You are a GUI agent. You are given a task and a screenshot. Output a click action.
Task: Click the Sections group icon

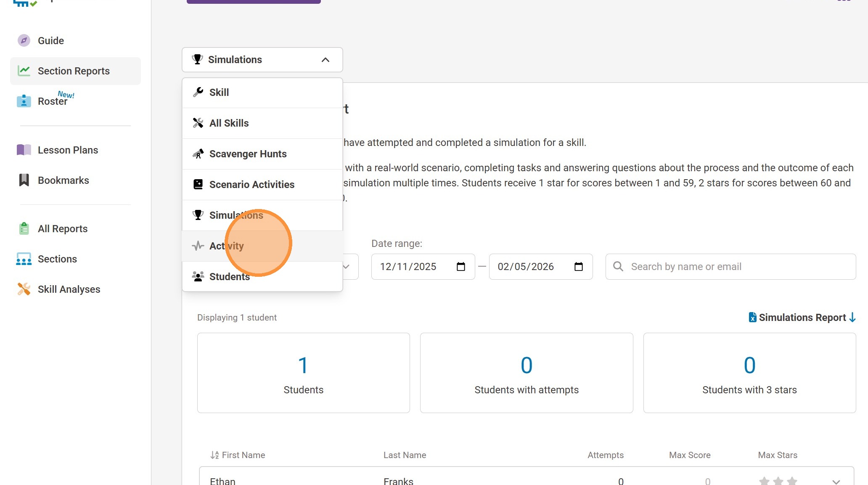[x=24, y=259]
